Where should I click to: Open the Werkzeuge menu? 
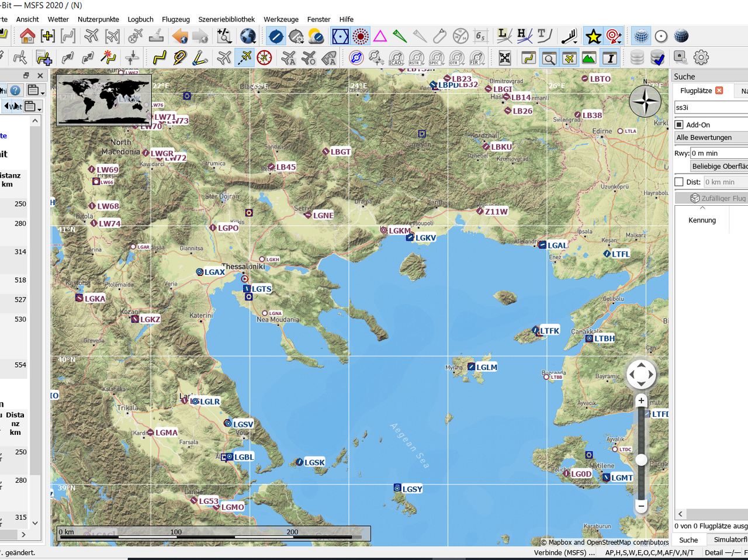281,19
